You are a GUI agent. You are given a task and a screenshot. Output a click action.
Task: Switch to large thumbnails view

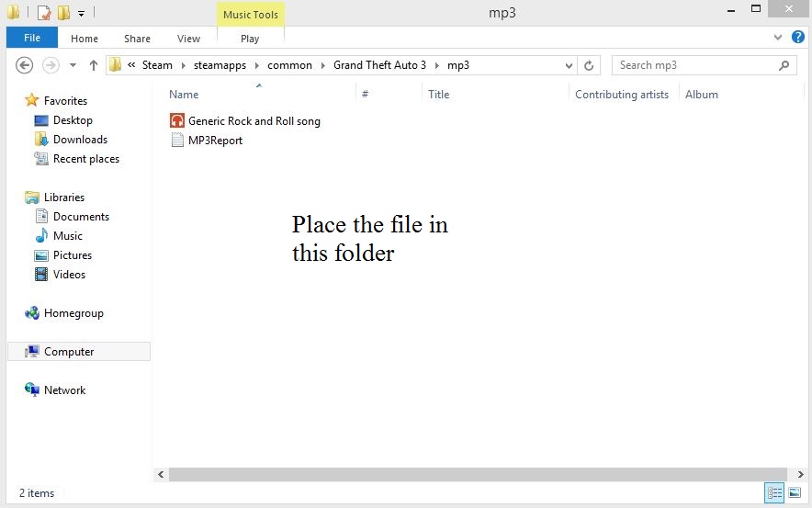point(795,492)
